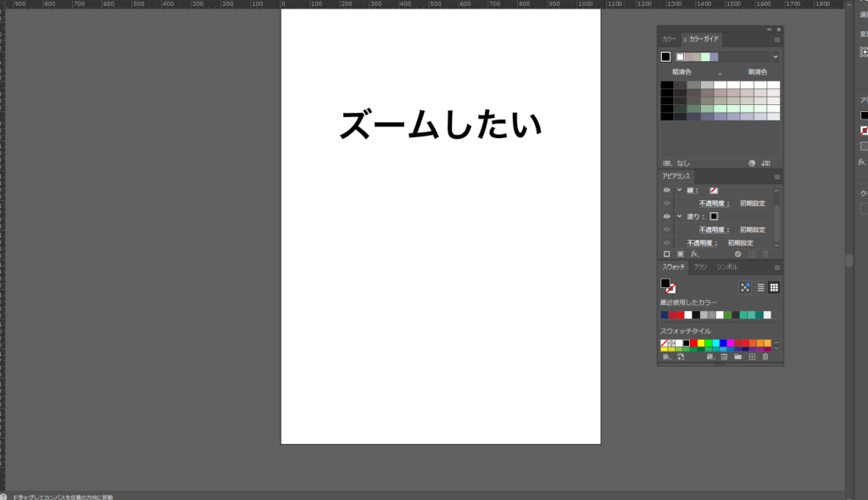Switch to the シンボル tab

[726, 267]
